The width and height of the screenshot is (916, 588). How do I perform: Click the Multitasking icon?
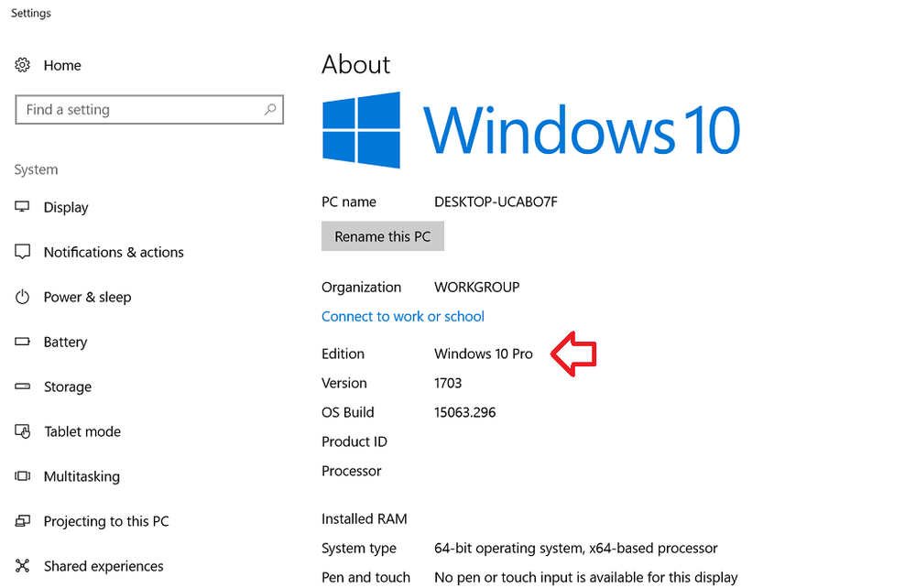tap(22, 476)
